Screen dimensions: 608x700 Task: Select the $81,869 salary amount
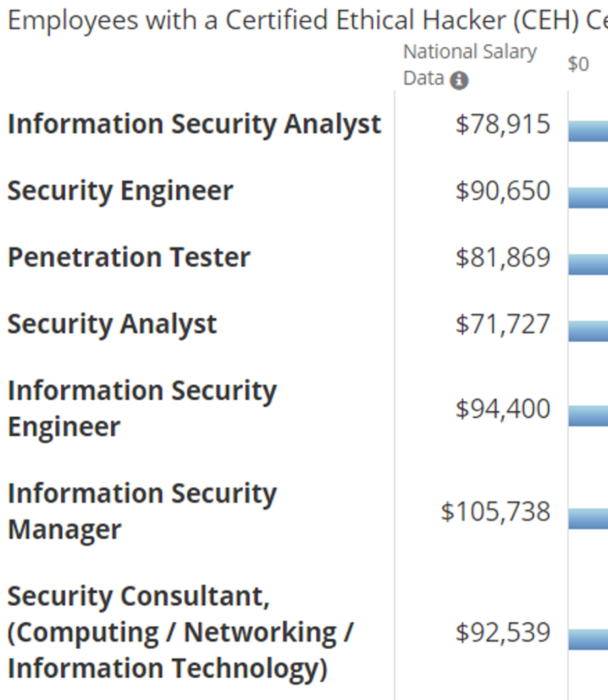[x=503, y=258]
